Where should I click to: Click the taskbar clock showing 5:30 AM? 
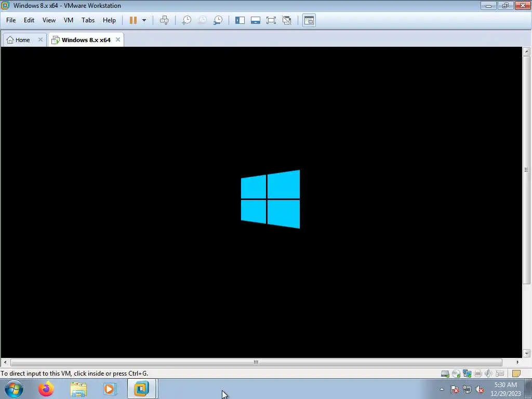coord(506,389)
